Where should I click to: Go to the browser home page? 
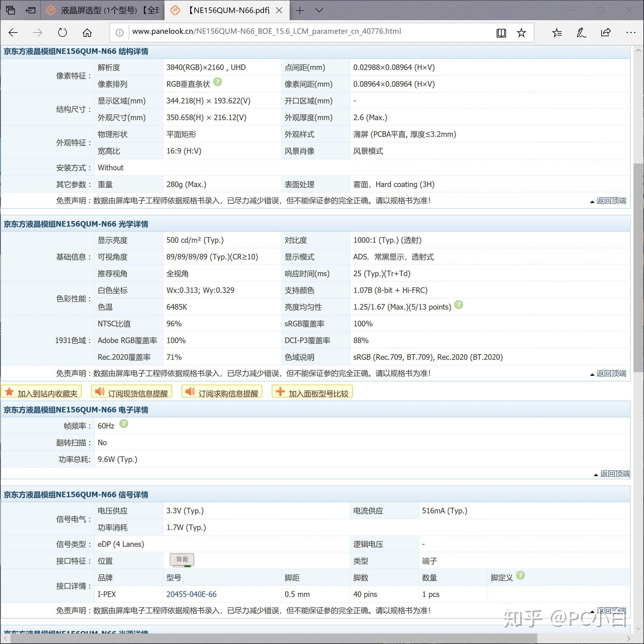[87, 33]
